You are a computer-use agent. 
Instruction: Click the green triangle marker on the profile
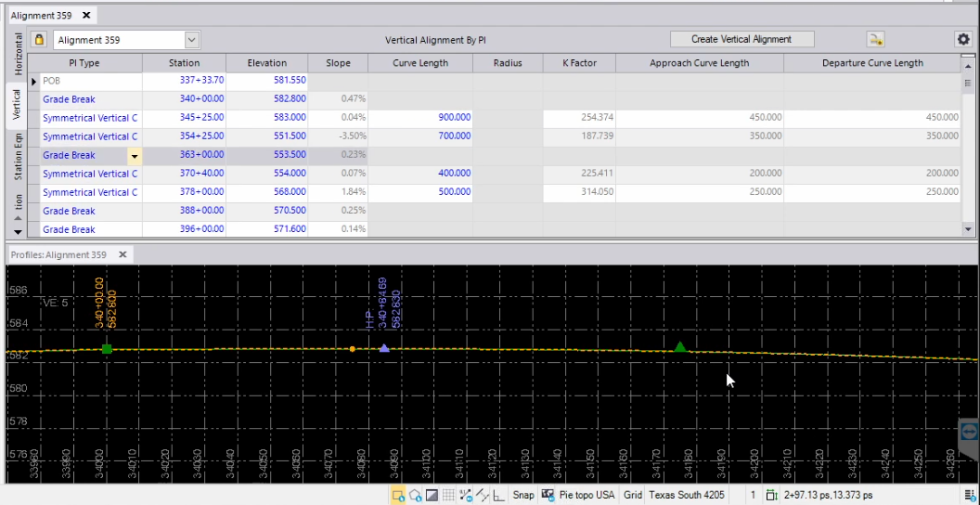680,347
